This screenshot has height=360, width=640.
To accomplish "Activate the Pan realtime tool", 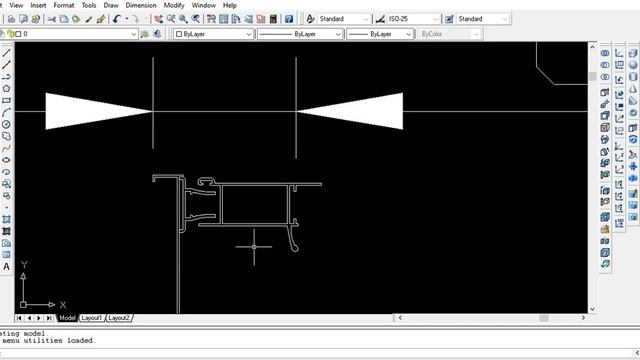I will [x=158, y=19].
